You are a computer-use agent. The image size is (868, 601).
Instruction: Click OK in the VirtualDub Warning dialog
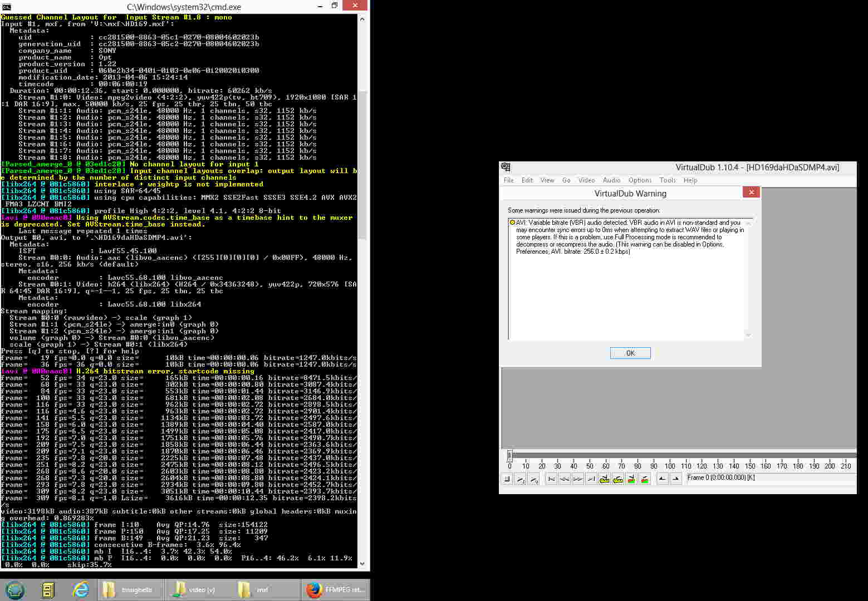[630, 353]
